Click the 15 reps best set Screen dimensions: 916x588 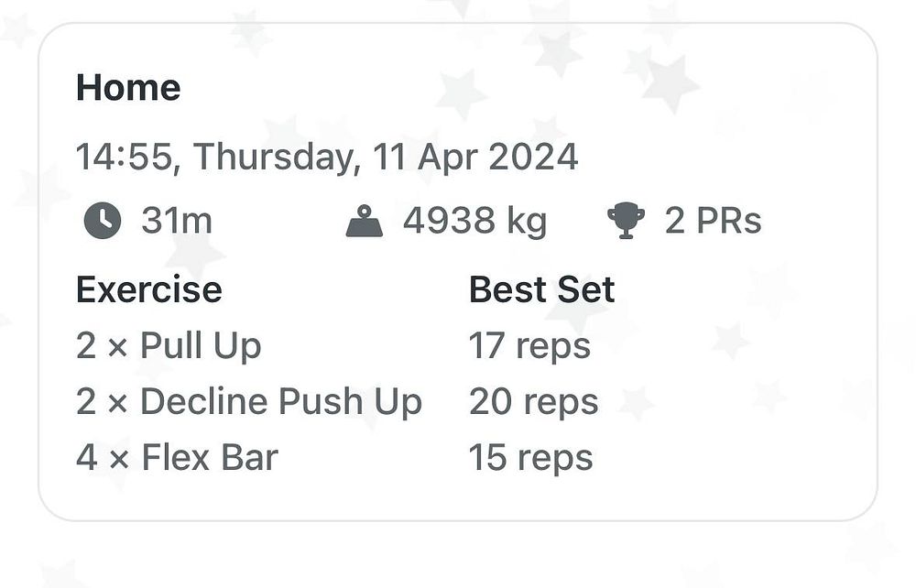click(531, 457)
